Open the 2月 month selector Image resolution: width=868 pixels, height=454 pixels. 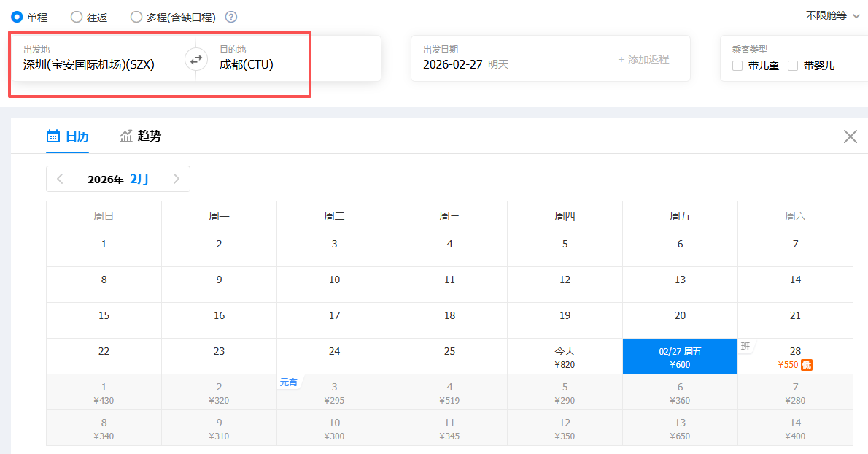click(139, 179)
